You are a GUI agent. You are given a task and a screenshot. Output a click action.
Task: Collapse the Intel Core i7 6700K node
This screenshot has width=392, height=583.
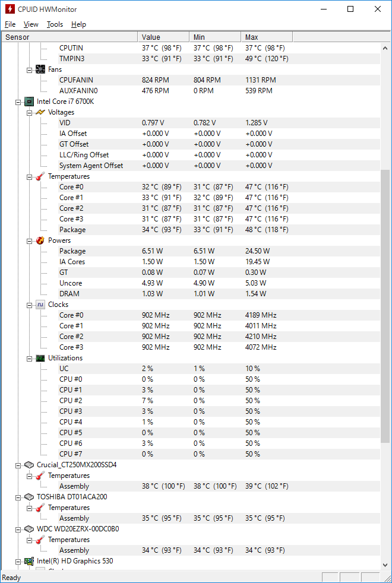(x=18, y=102)
